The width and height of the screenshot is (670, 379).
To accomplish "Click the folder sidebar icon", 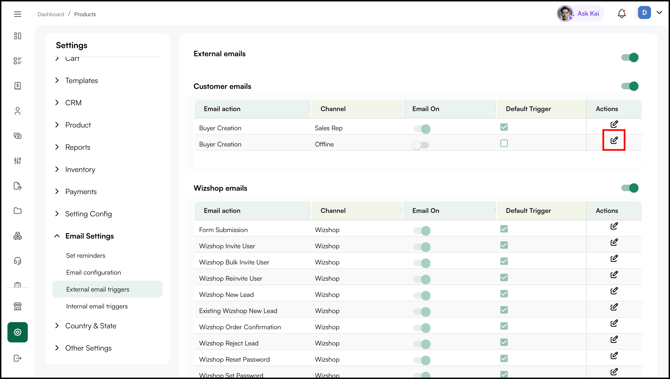I will (18, 211).
